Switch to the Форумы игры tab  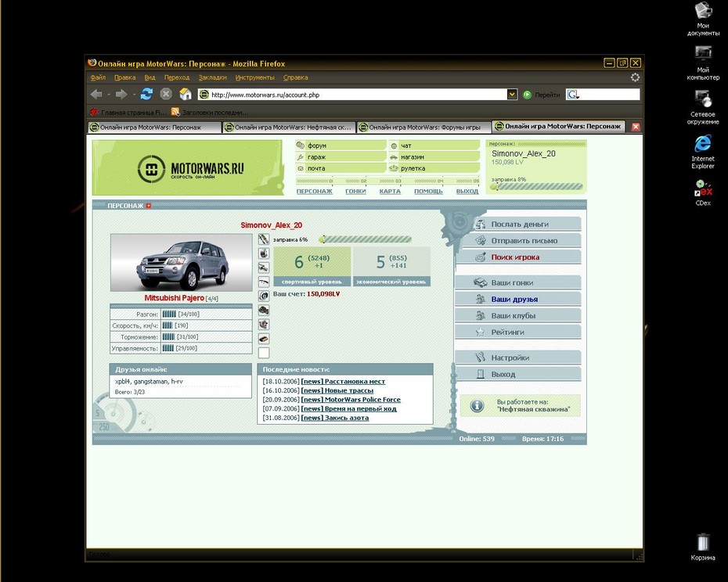pos(424,128)
